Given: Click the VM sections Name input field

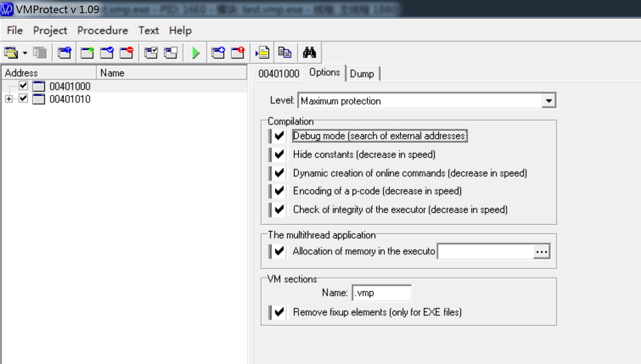Looking at the screenshot, I should 382,293.
